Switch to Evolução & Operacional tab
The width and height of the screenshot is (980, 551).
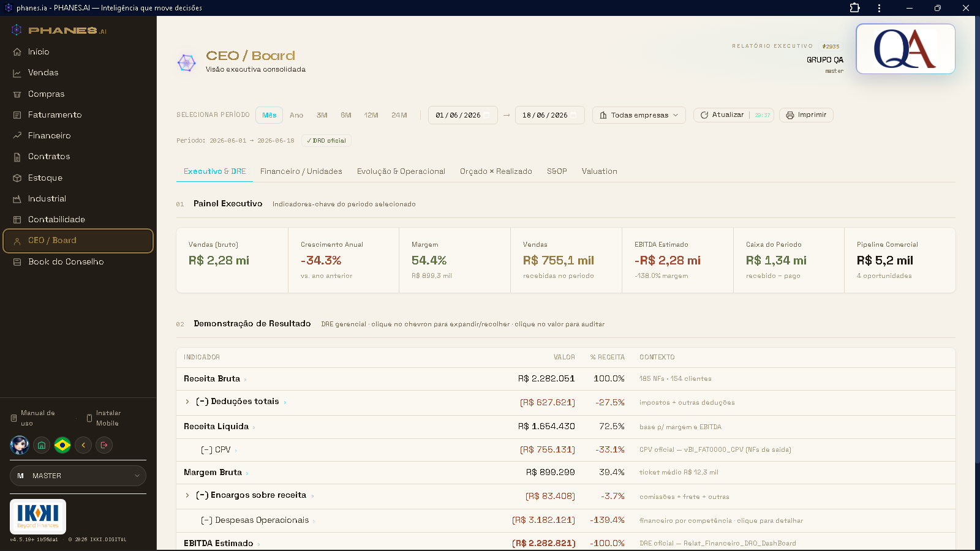401,171
